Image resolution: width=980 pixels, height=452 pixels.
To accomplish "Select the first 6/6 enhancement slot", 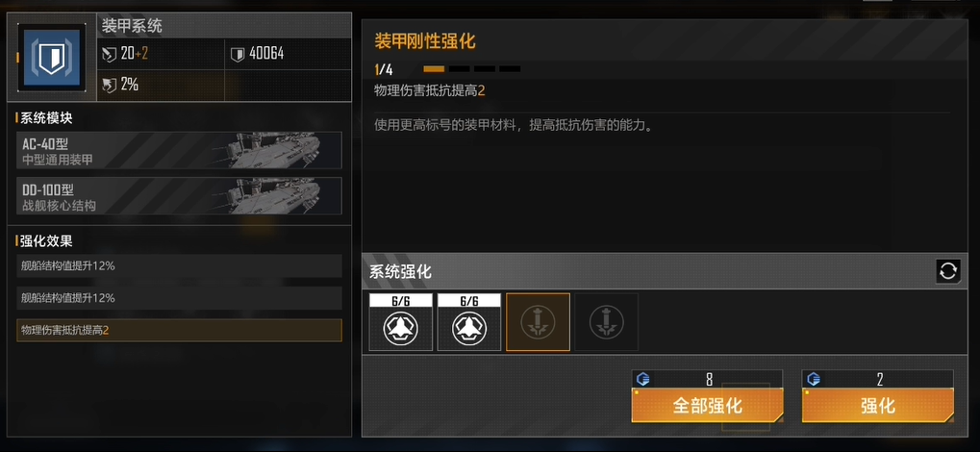I will 401,322.
